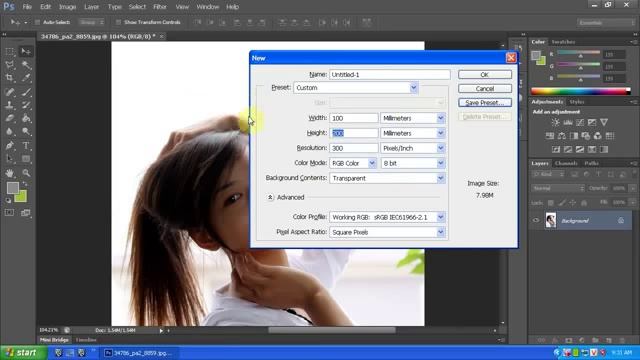Add a Brightness/Contrast adjustment
Image resolution: width=640 pixels, height=360 pixels.
556,122
